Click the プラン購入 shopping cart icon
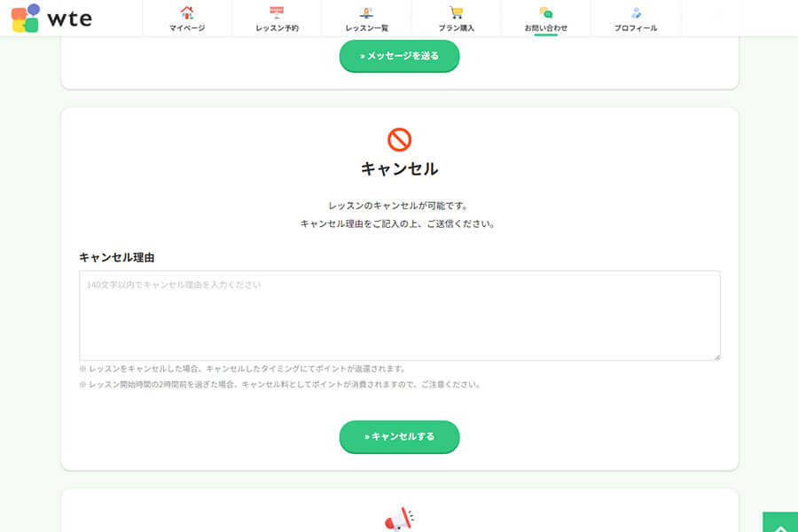Image resolution: width=798 pixels, height=532 pixels. pos(455,12)
